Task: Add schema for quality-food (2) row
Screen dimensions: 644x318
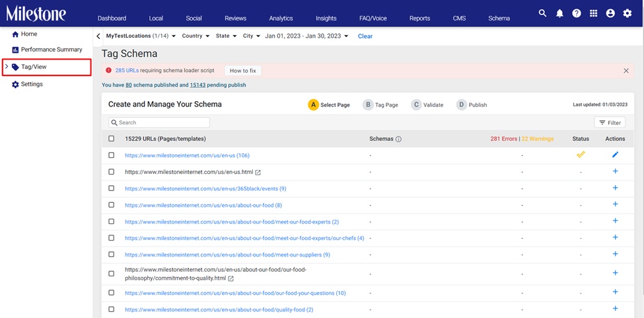Action: tap(615, 309)
